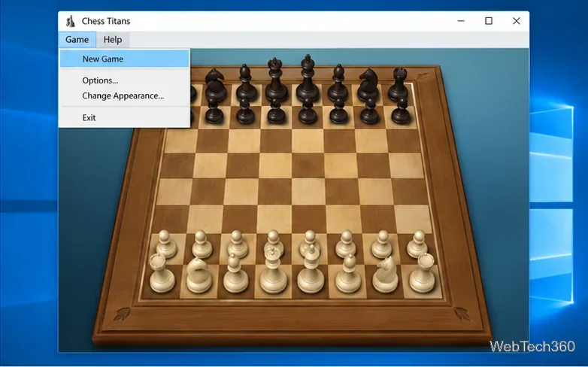Pick the white pawn on c2
The width and height of the screenshot is (588, 367).
[237, 244]
